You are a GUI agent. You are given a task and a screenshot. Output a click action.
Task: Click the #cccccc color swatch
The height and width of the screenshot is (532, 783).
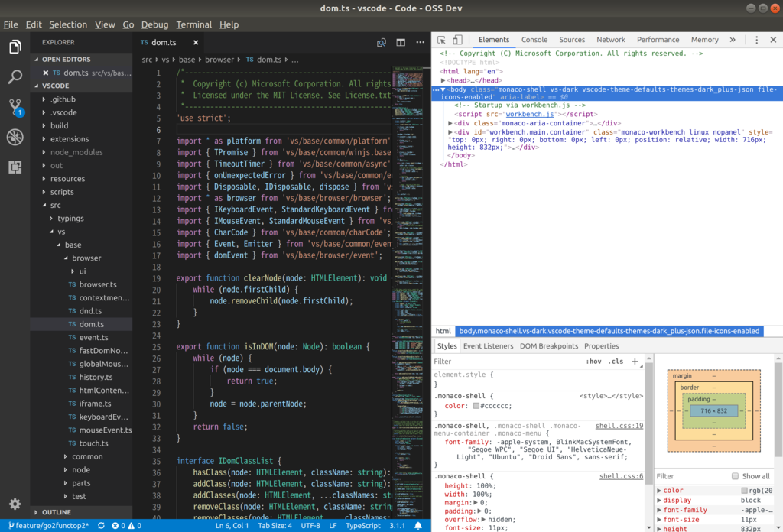tap(476, 406)
